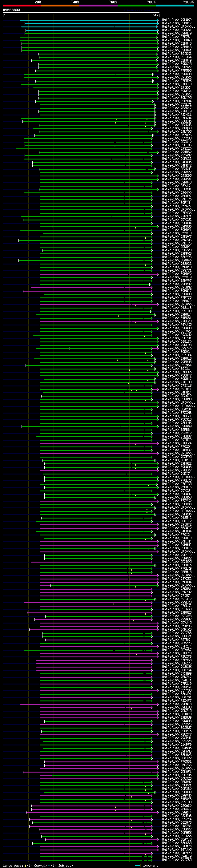
Task: Click UniRef100_A7PEL8 label
Action: click(177, 84)
